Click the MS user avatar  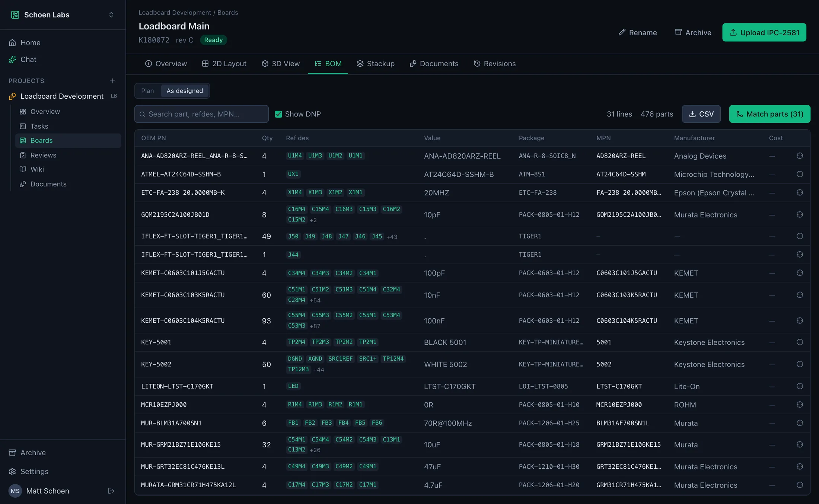pyautogui.click(x=15, y=491)
